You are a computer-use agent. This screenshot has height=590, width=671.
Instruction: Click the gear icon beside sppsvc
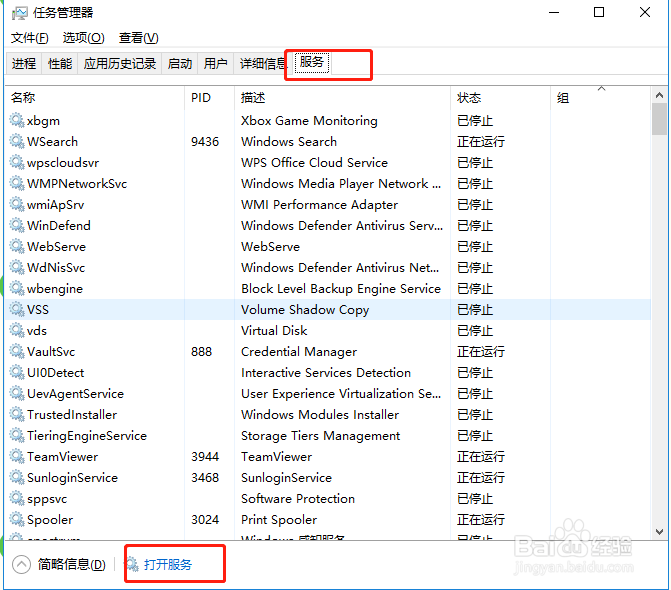point(17,498)
